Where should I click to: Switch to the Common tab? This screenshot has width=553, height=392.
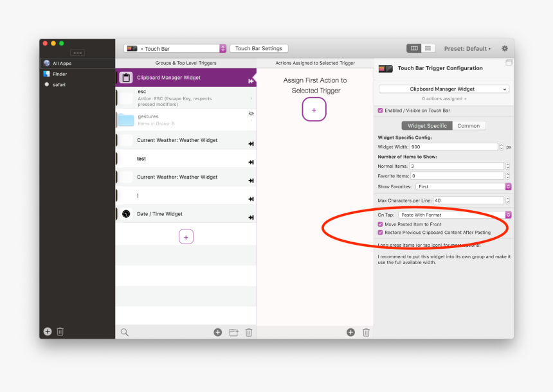[x=468, y=126]
